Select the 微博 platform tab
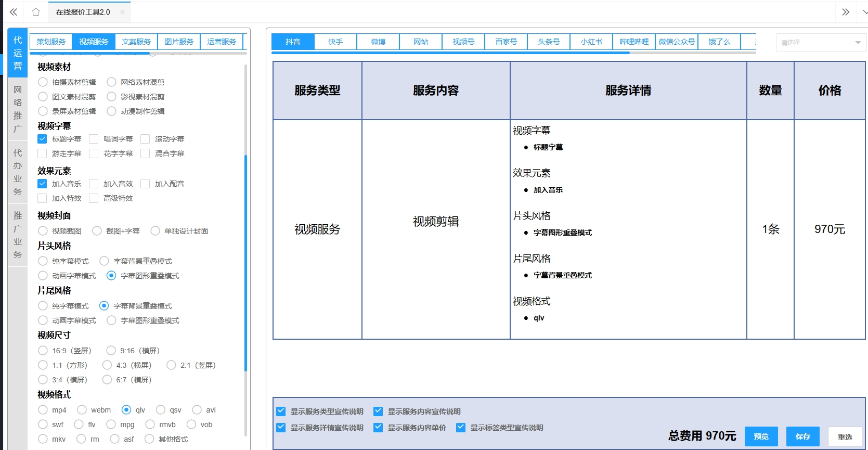This screenshot has width=868, height=450. point(378,42)
